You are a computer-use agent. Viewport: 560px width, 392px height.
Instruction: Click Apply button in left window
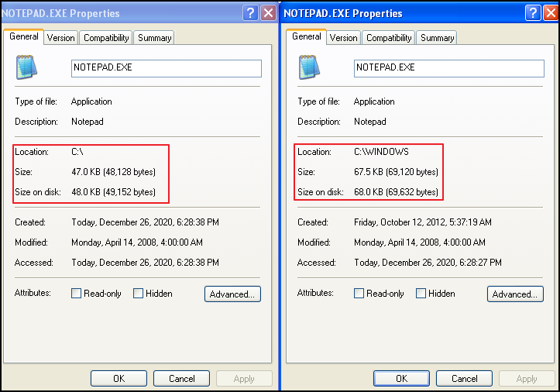[244, 378]
